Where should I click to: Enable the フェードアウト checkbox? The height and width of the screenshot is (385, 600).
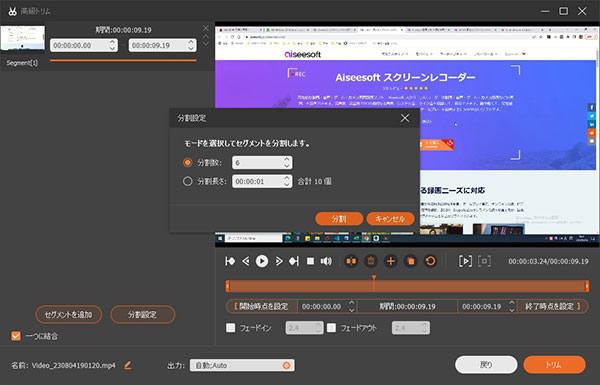tap(331, 328)
